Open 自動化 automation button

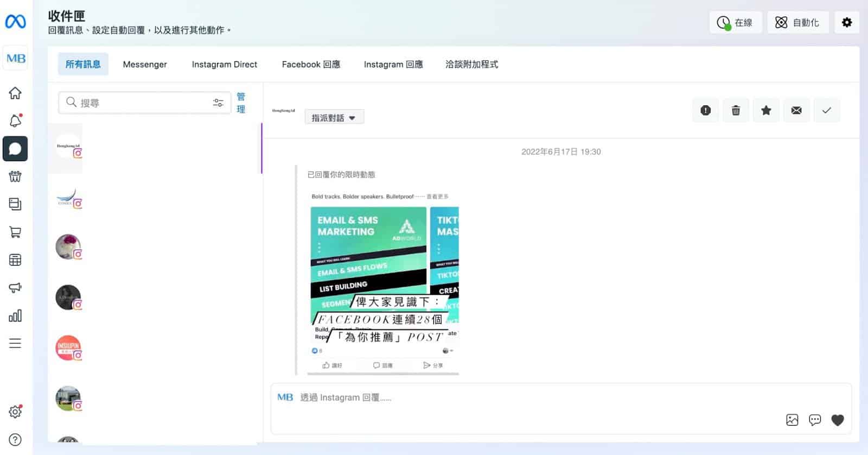798,22
